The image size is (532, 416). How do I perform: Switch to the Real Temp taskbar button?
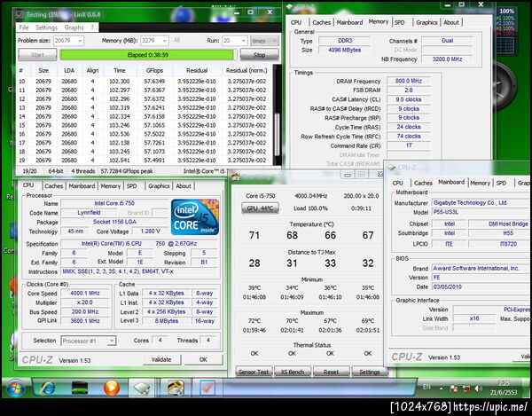pyautogui.click(x=175, y=388)
